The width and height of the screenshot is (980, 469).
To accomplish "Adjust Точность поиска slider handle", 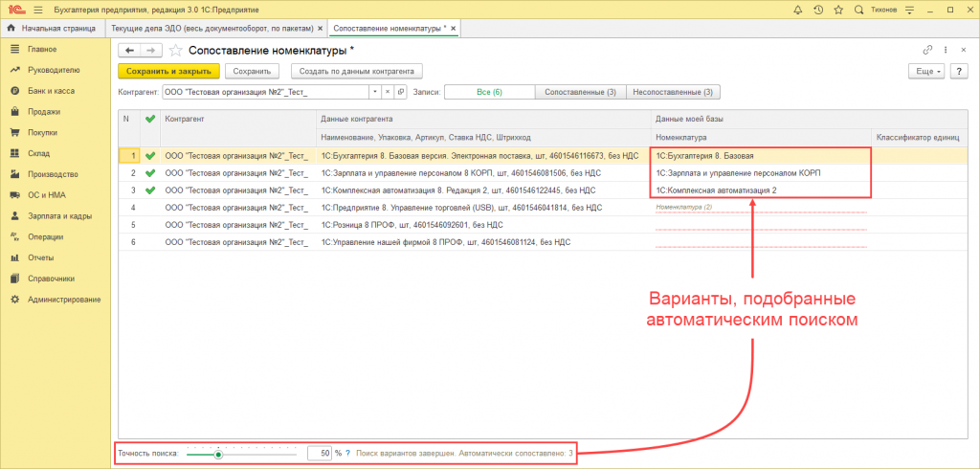I will click(x=218, y=454).
